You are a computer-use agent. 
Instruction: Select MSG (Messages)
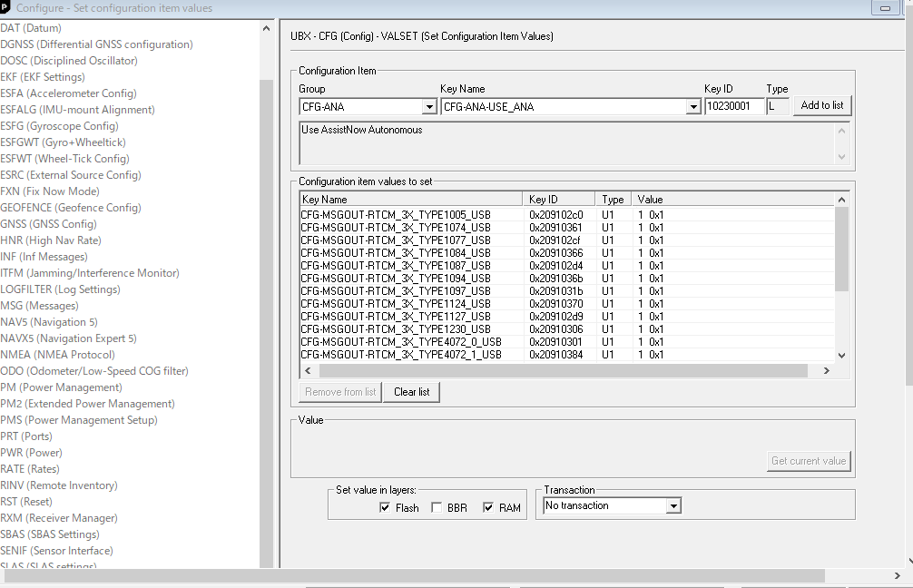point(39,306)
